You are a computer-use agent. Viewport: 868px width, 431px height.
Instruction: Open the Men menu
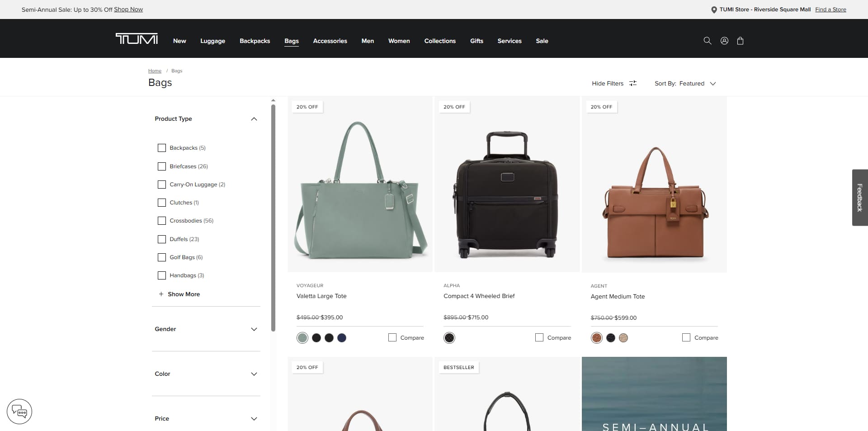368,41
